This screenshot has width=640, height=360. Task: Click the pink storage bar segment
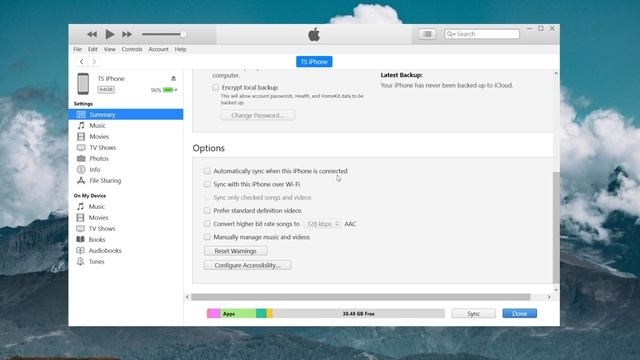pos(213,313)
